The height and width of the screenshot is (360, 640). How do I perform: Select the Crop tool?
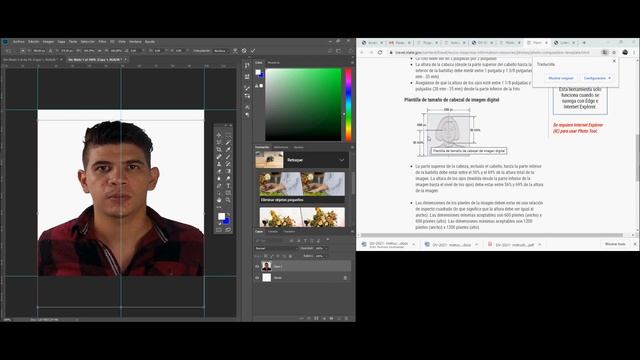(219, 149)
